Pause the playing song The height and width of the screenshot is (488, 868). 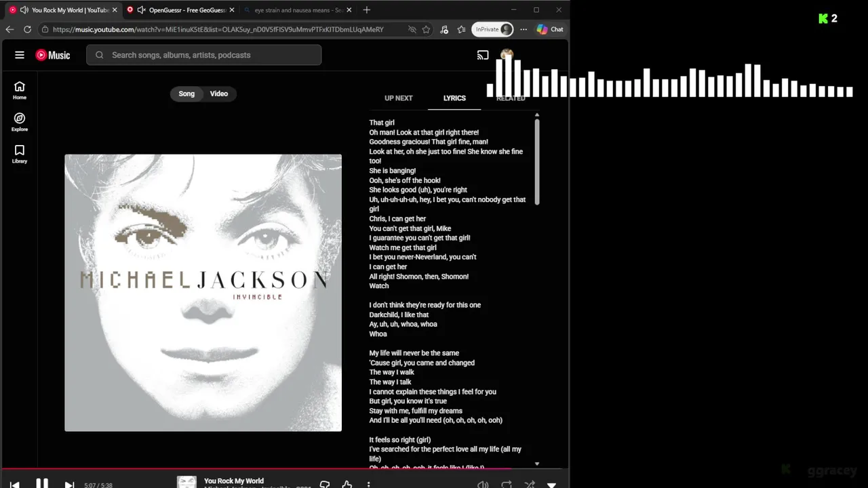42,484
